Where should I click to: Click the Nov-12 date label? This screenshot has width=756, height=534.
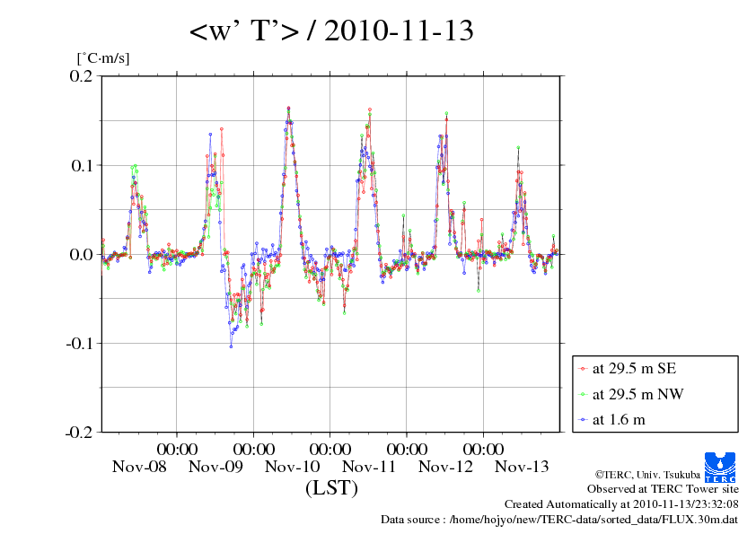pyautogui.click(x=445, y=467)
